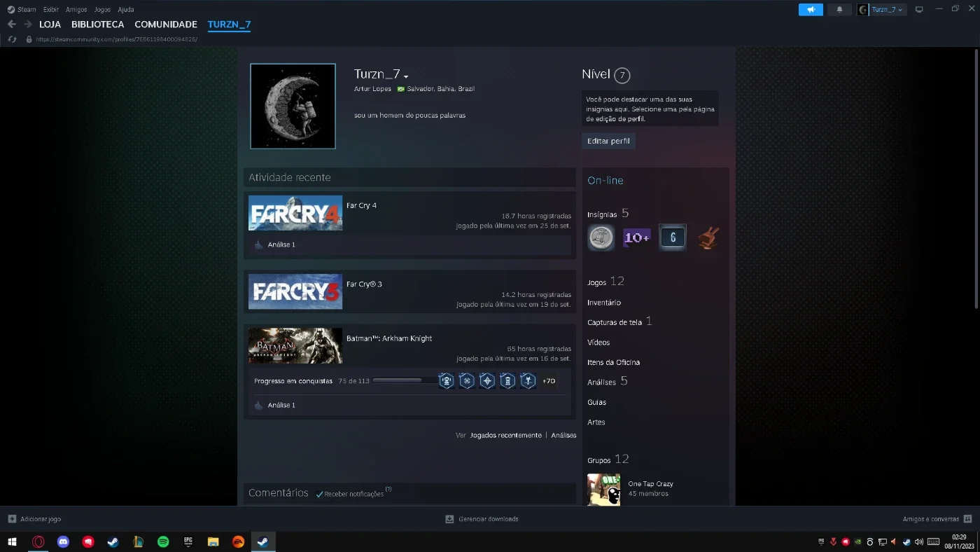This screenshot has width=980, height=552.
Task: Toggle the Receber notificações checkbox
Action: pos(319,494)
